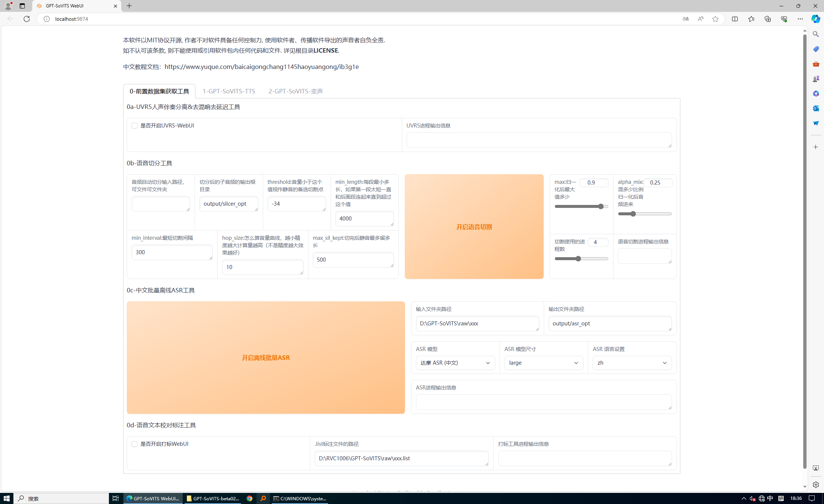Expand the ASR 语言设置 zh dropdown
The width and height of the screenshot is (824, 504).
[632, 363]
